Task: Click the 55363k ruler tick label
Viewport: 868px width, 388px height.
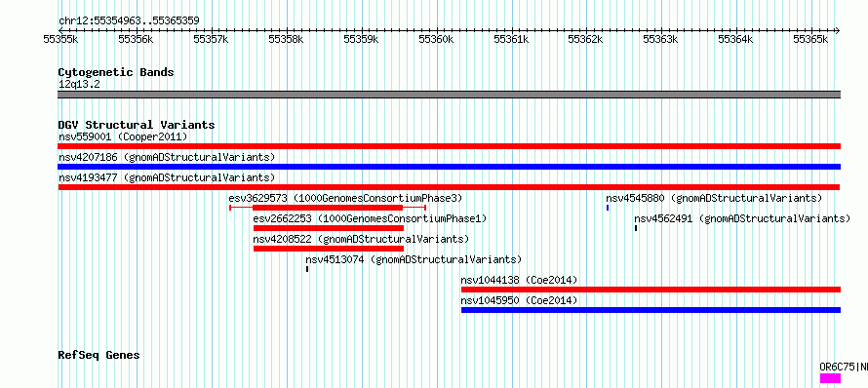Action: [660, 39]
